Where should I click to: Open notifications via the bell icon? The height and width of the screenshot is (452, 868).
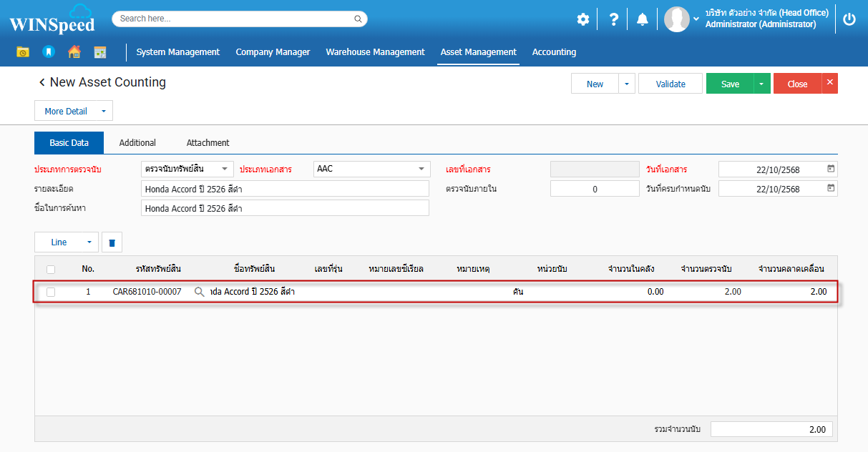click(x=642, y=19)
